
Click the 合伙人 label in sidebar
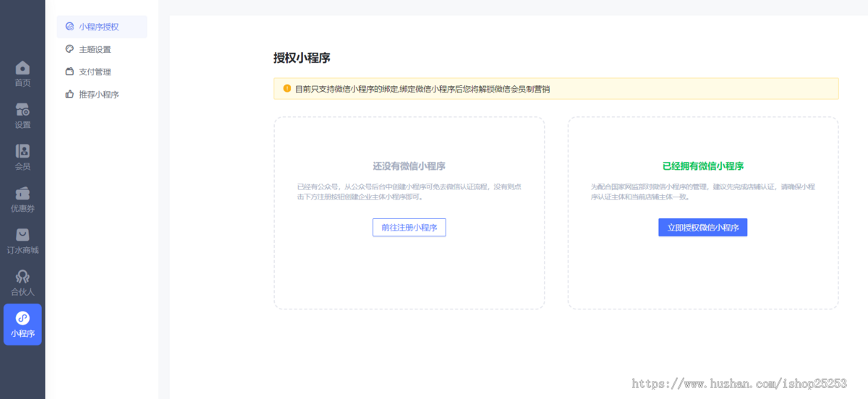tap(22, 292)
